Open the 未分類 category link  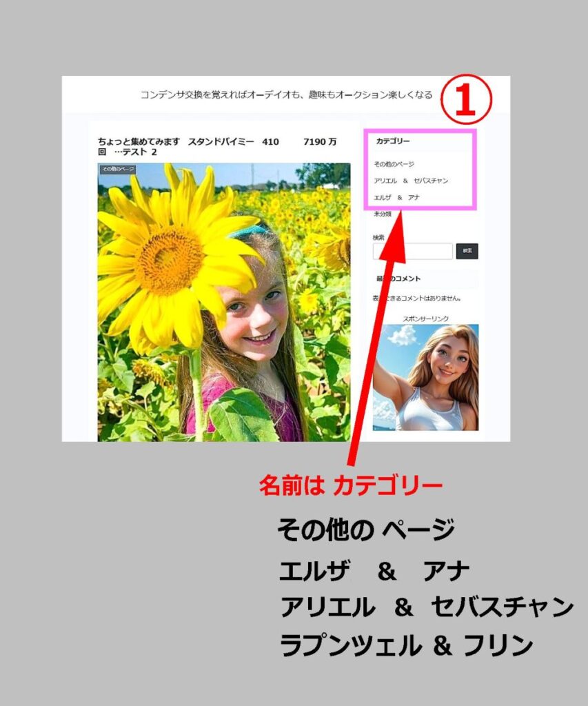[x=383, y=214]
